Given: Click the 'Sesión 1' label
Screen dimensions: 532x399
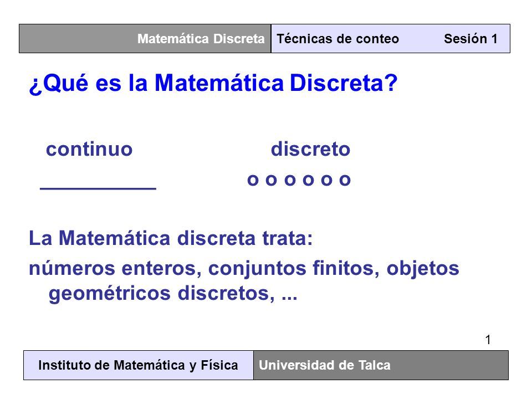Looking at the screenshot, I should (x=470, y=39).
